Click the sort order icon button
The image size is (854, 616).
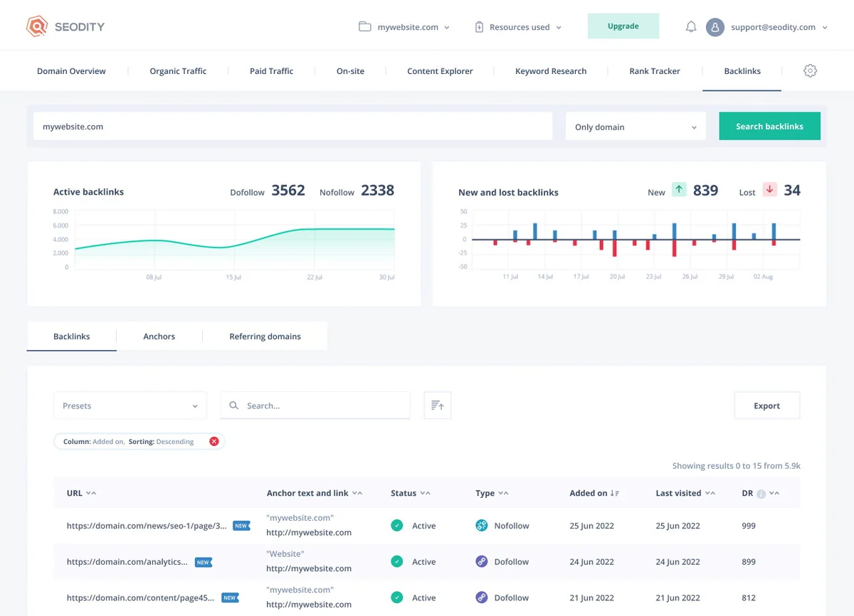pos(437,405)
